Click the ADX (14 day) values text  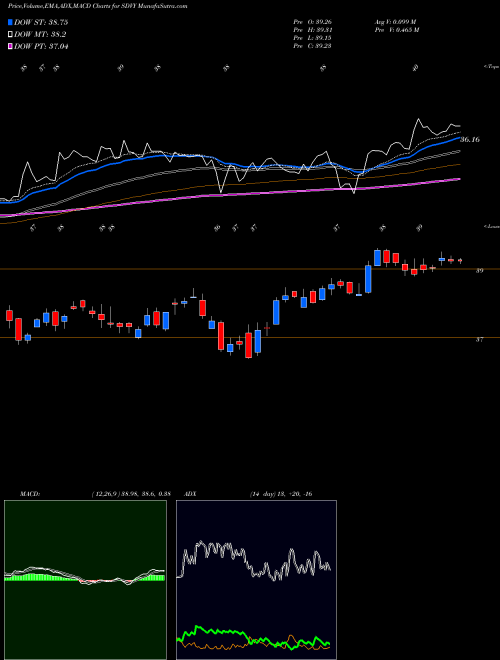click(x=281, y=494)
